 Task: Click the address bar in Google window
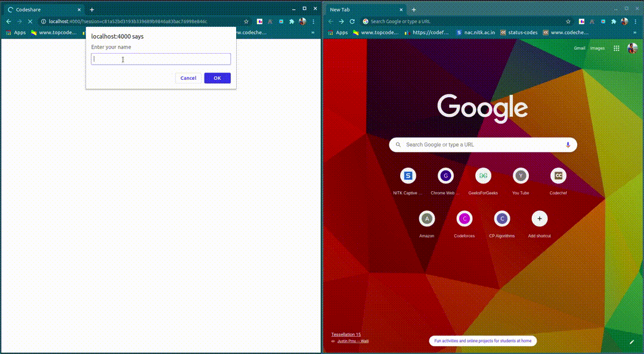(x=466, y=21)
